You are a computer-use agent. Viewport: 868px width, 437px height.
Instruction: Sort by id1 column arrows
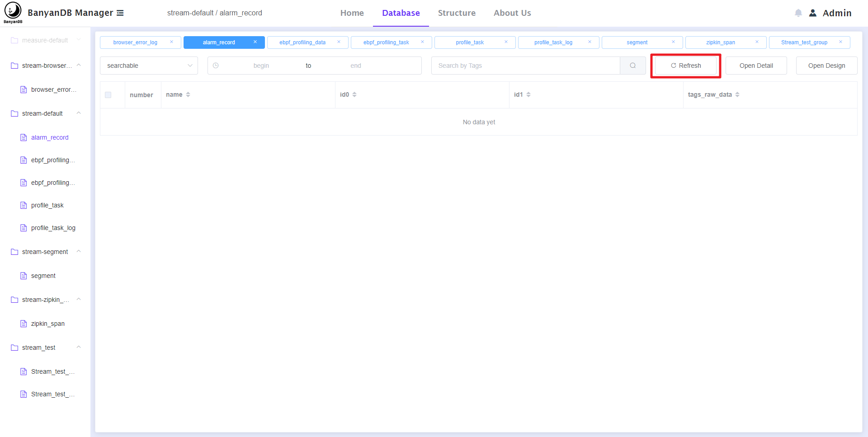pos(528,94)
